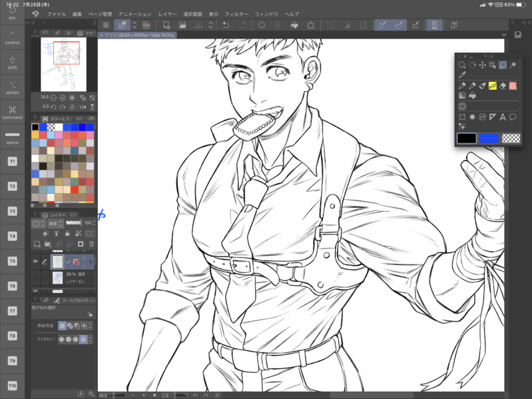Click opacity 100 stepper arrows
The image size is (532, 399).
(x=94, y=223)
